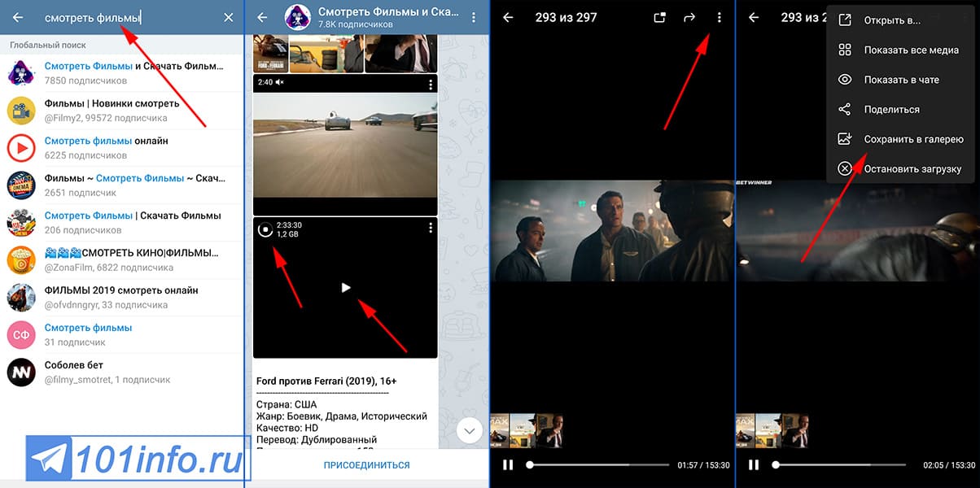The height and width of the screenshot is (488, 980).
Task: Open the three-dot menu on the 2:33:30 video
Action: pyautogui.click(x=430, y=229)
